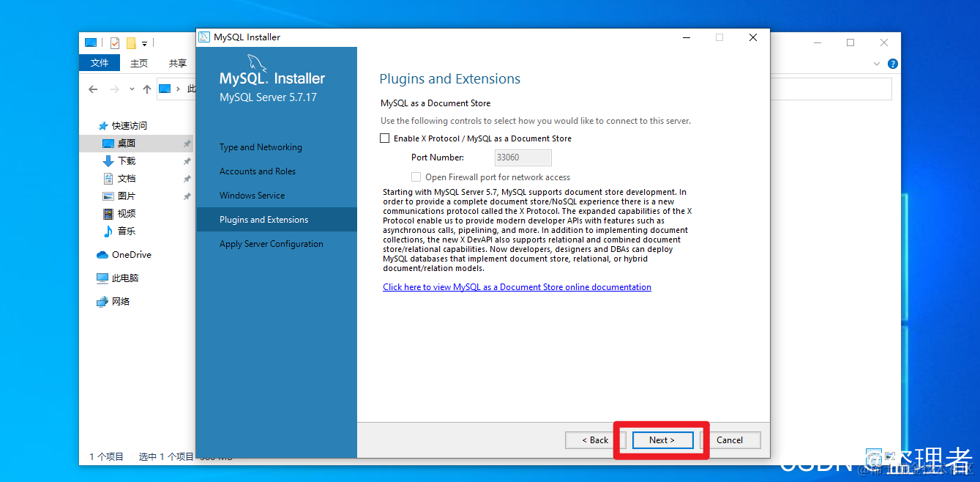Select 下载 in the navigation pane
Screen dimensions: 980x482
[x=127, y=161]
